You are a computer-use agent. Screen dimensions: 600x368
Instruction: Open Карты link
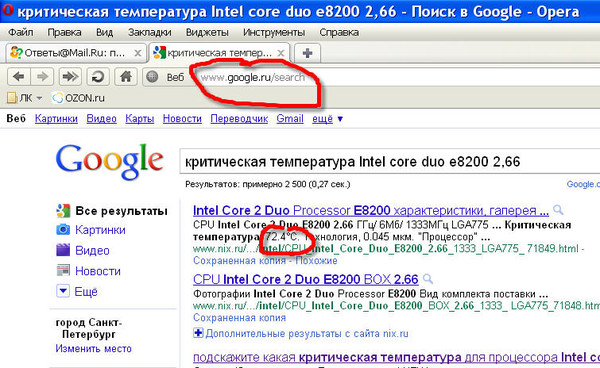(x=140, y=119)
